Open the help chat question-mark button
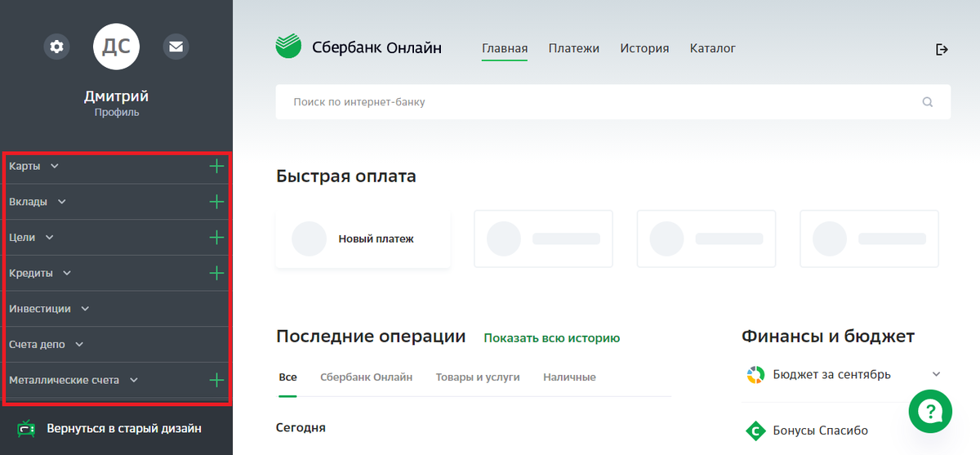 [930, 412]
